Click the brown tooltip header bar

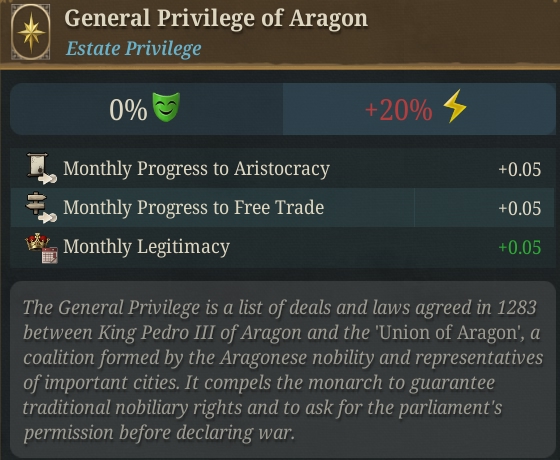click(x=280, y=33)
